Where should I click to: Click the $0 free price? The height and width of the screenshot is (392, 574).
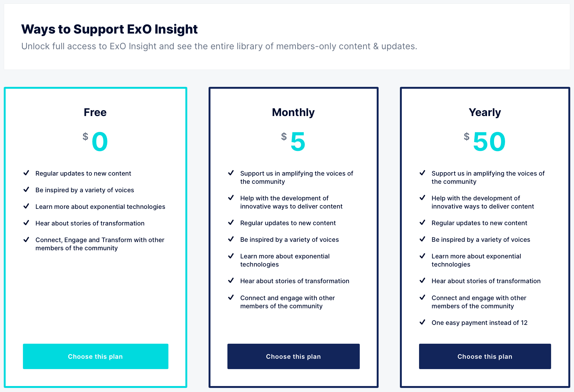[x=95, y=141]
